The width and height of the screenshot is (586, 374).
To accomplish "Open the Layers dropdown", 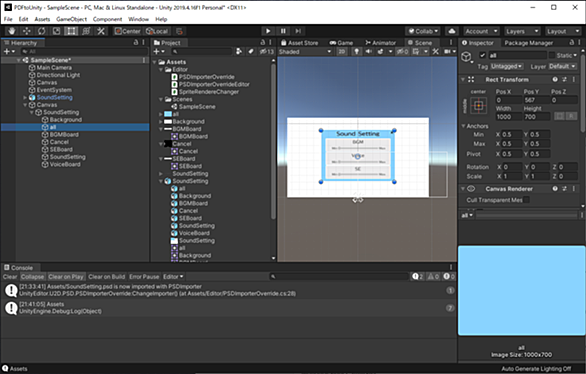I will pyautogui.click(x=522, y=31).
